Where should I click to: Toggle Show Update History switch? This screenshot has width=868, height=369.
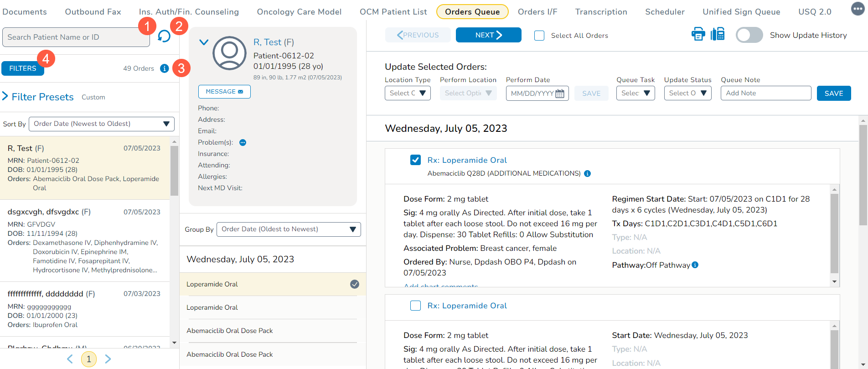pyautogui.click(x=749, y=35)
